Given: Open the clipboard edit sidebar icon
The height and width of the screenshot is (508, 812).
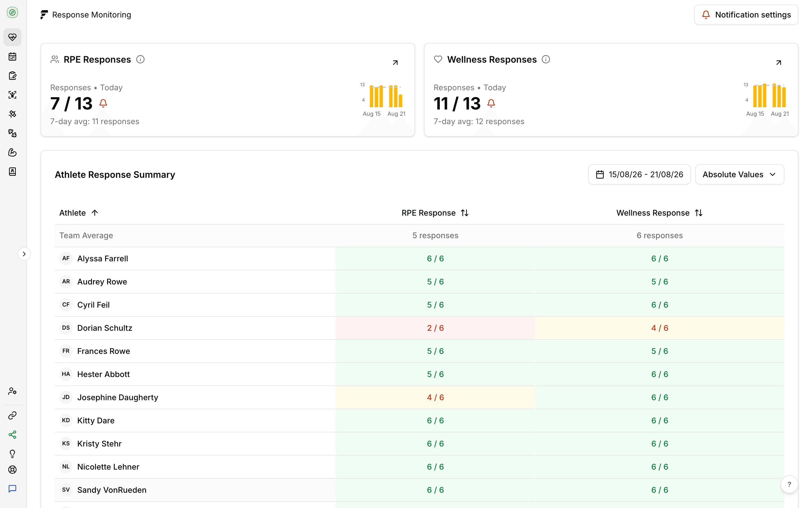Looking at the screenshot, I should coord(12,76).
